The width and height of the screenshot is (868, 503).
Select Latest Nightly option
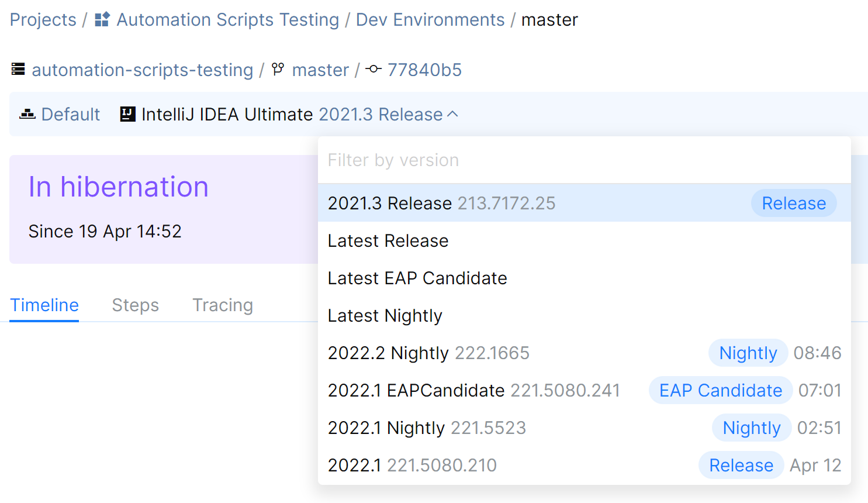(585, 315)
